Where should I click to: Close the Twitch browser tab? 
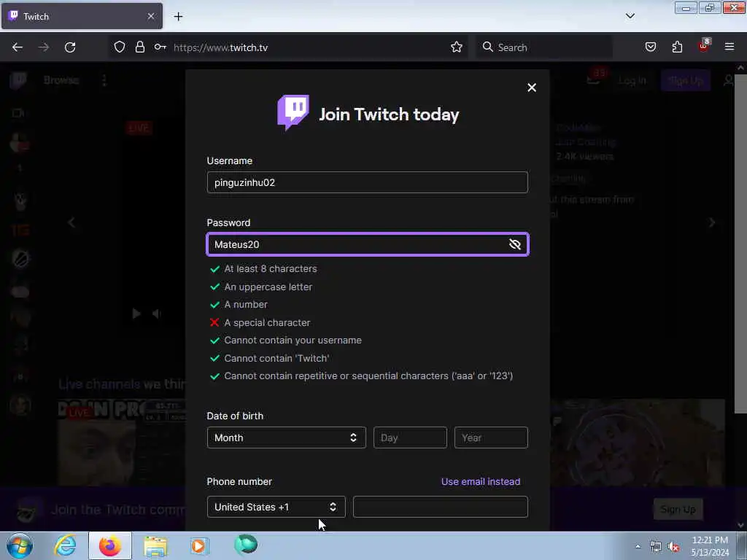click(x=150, y=16)
